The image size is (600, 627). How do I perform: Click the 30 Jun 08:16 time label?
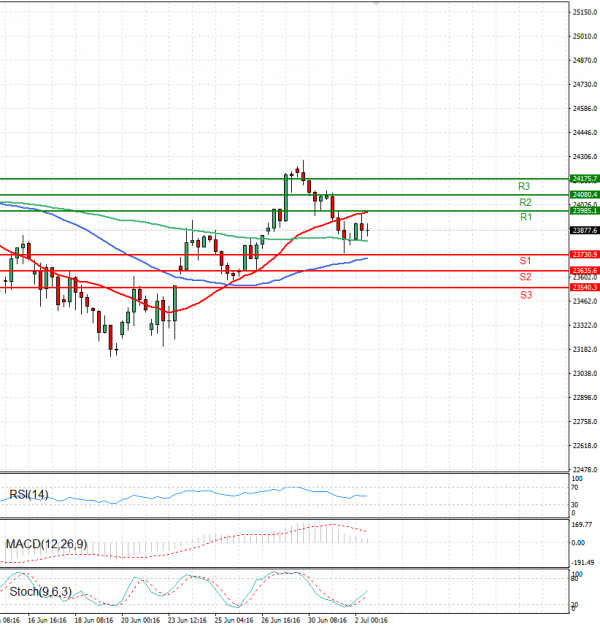coord(327,620)
